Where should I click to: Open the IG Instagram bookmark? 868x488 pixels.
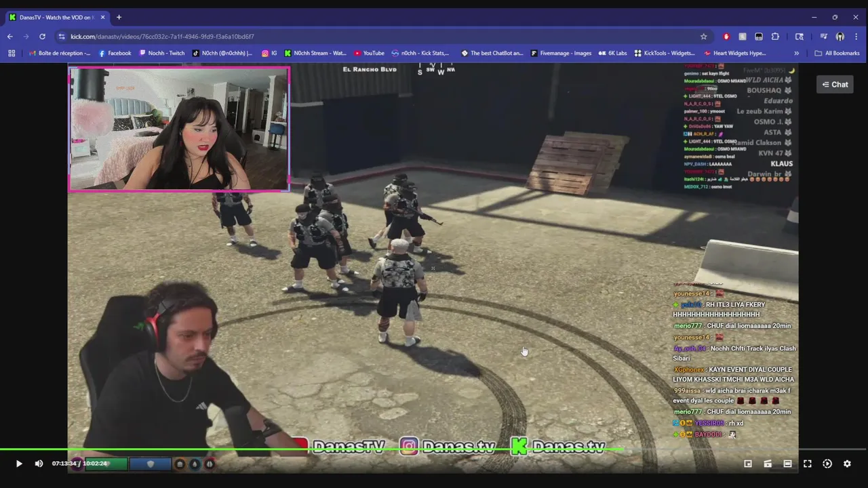(x=269, y=53)
